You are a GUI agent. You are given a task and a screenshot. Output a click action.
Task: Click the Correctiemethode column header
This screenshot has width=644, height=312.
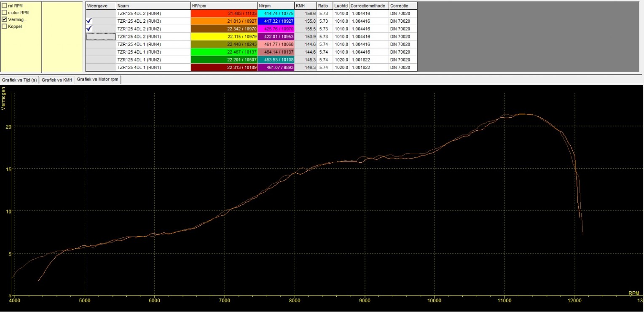pyautogui.click(x=369, y=6)
